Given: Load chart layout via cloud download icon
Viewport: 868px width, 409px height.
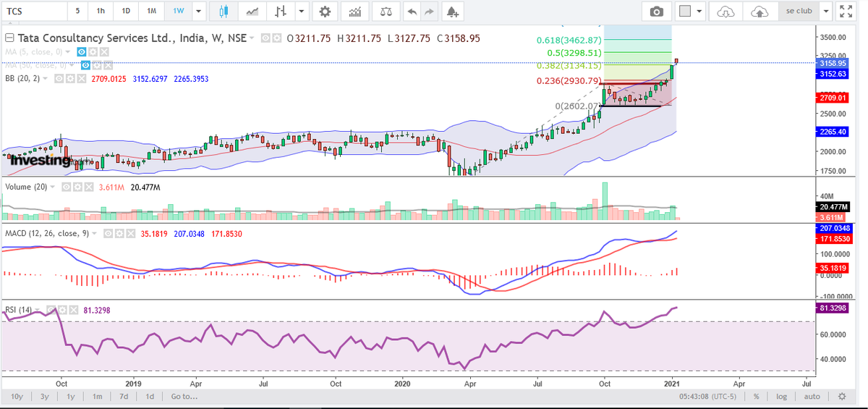Looking at the screenshot, I should point(726,12).
